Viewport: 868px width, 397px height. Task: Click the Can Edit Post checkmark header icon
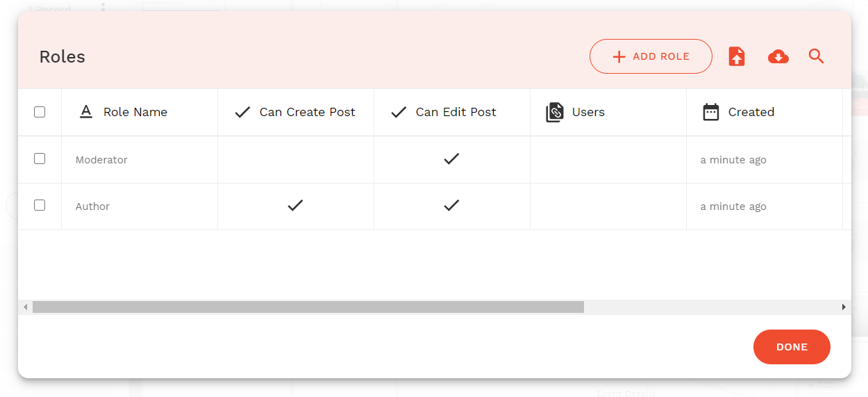[x=399, y=112]
